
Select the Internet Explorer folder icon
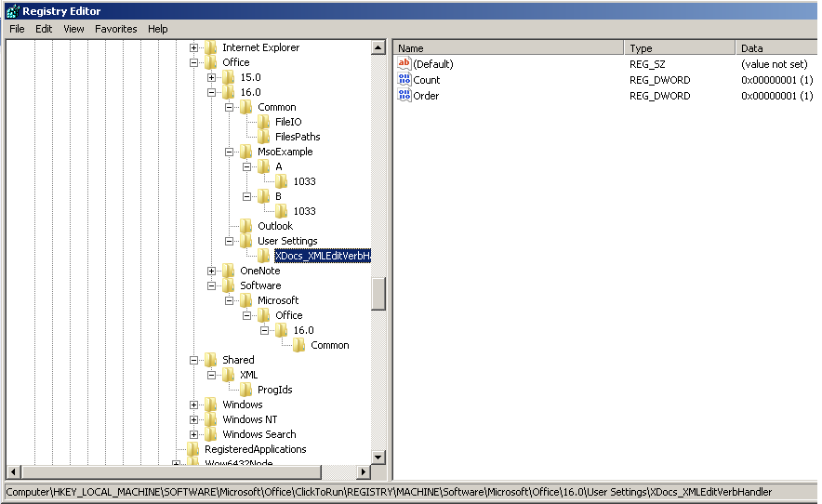click(211, 47)
